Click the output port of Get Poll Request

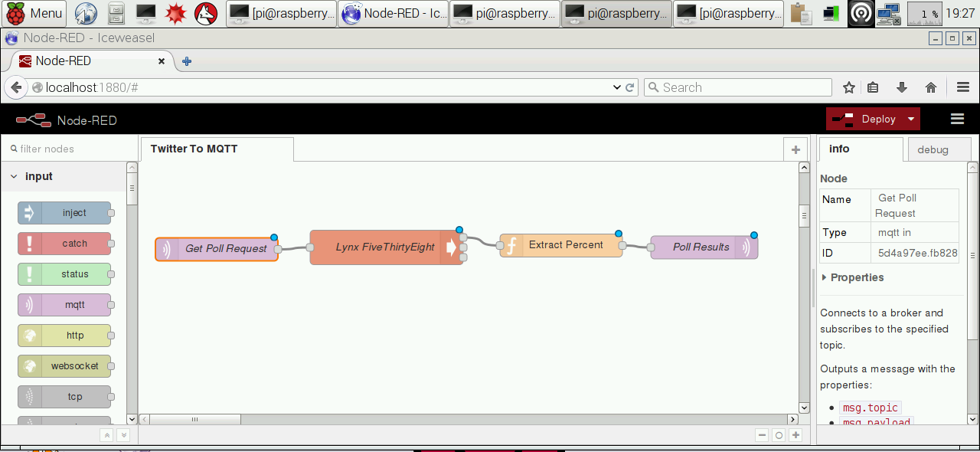point(278,249)
